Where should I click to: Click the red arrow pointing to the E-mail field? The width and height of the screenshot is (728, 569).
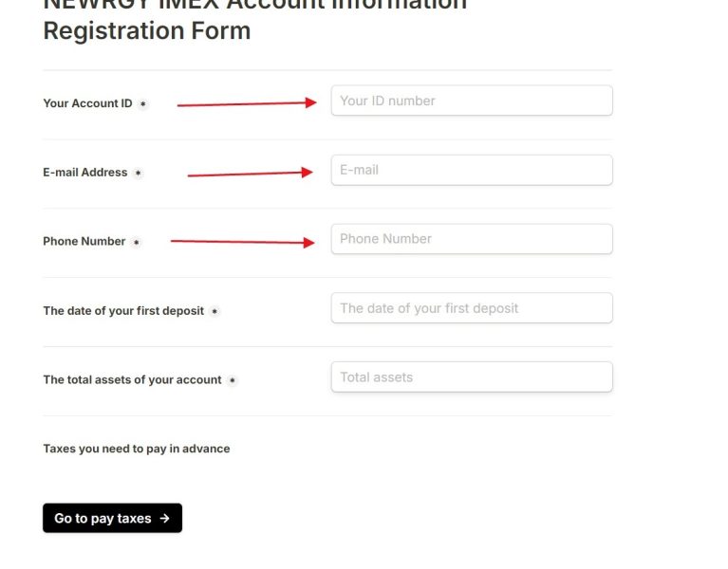click(x=250, y=174)
